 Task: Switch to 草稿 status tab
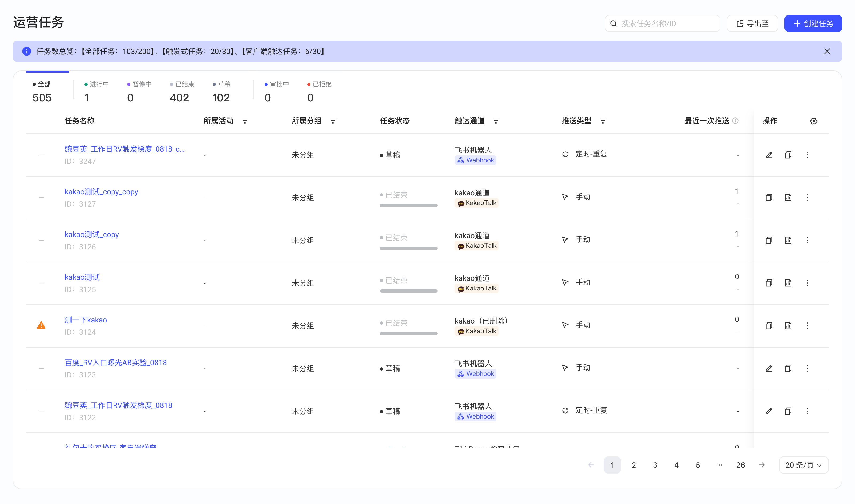tap(221, 92)
